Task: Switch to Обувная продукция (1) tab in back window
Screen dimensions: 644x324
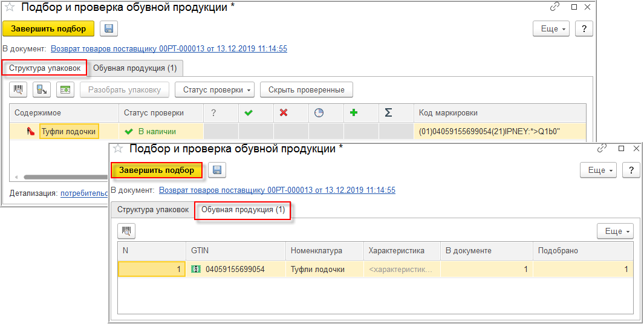Action: [x=135, y=68]
